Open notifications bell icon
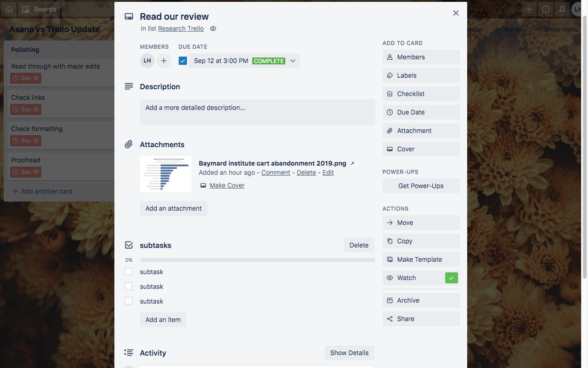The image size is (588, 368). (x=562, y=9)
